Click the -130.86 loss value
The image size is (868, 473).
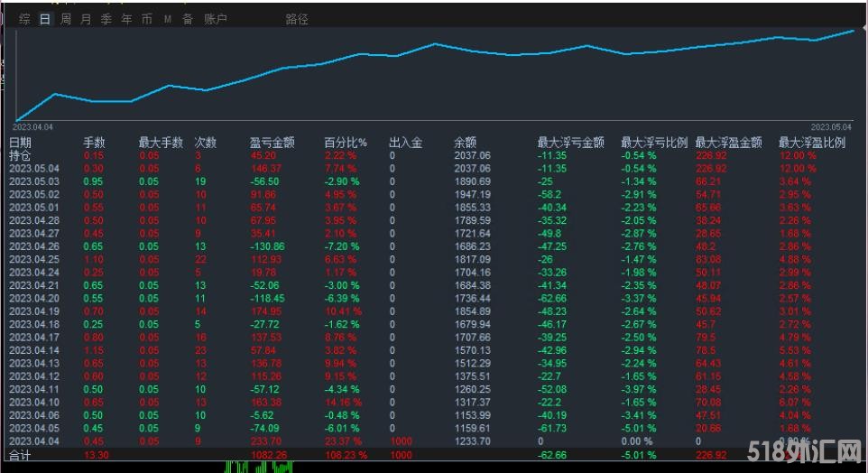pyautogui.click(x=267, y=246)
